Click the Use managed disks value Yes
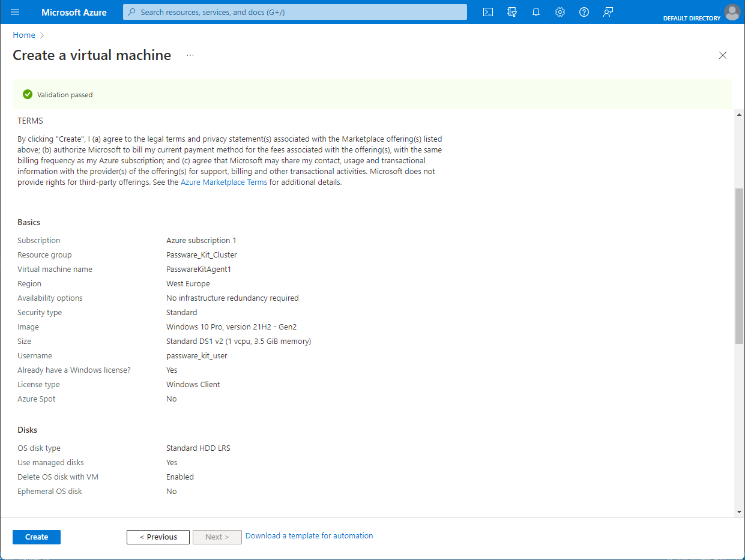The width and height of the screenshot is (745, 560). coord(172,463)
